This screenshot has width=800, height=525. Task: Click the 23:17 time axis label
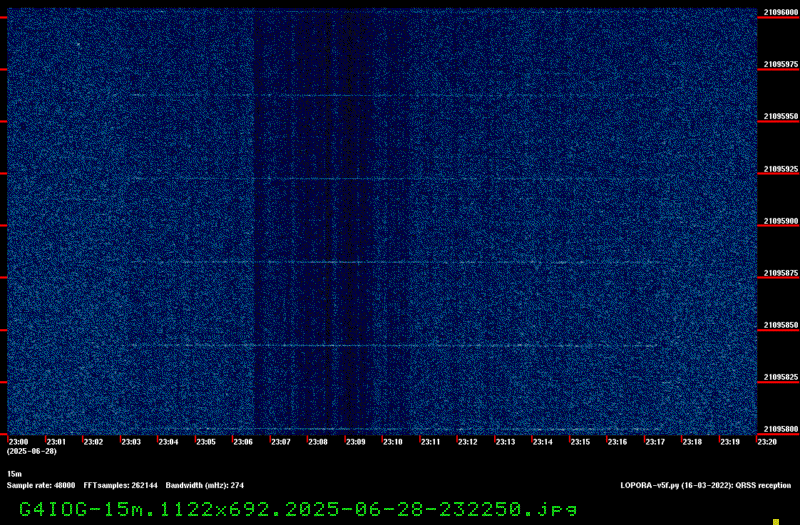pyautogui.click(x=656, y=442)
